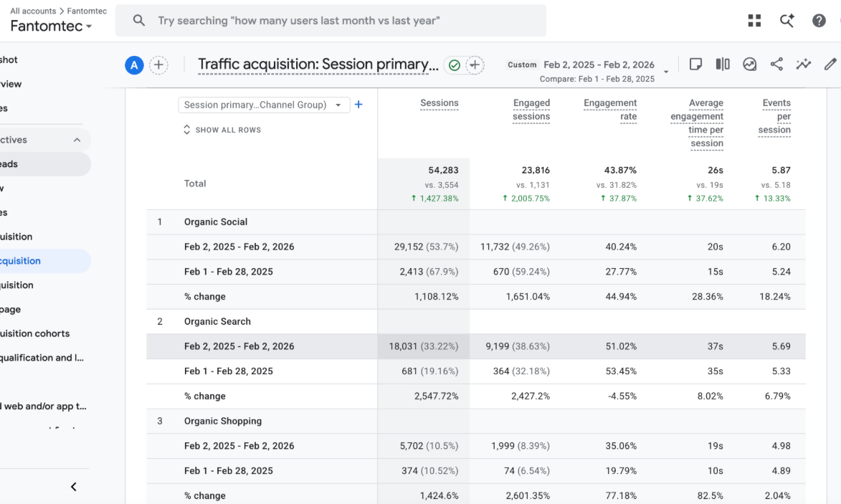
Task: Click the customize report pencil icon
Action: (830, 65)
